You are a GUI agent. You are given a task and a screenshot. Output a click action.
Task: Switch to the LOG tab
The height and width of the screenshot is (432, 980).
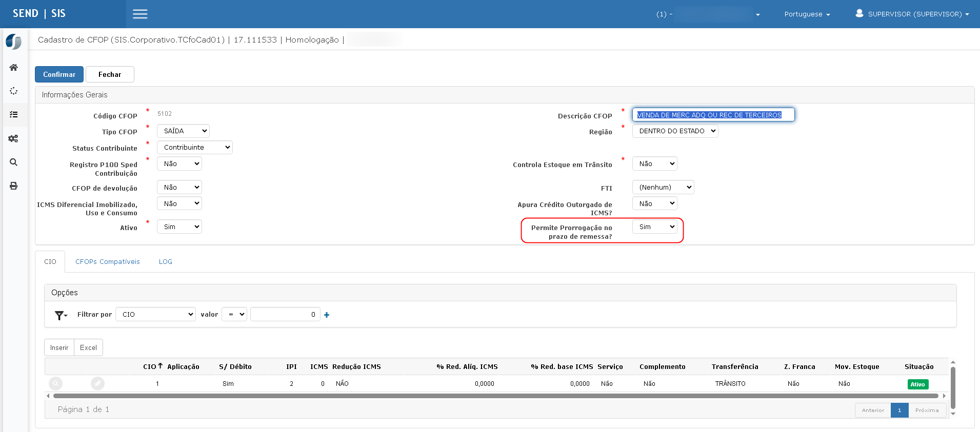tap(166, 262)
